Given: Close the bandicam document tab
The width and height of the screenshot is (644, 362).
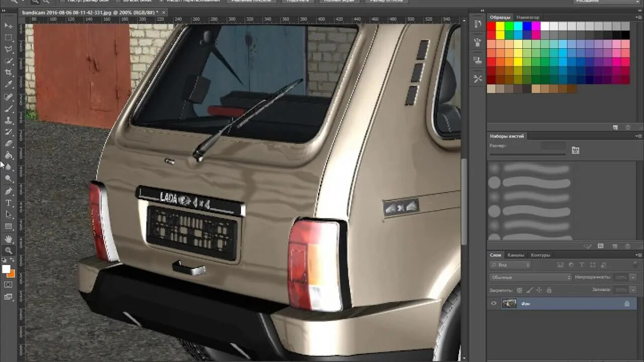Looking at the screenshot, I should [164, 12].
